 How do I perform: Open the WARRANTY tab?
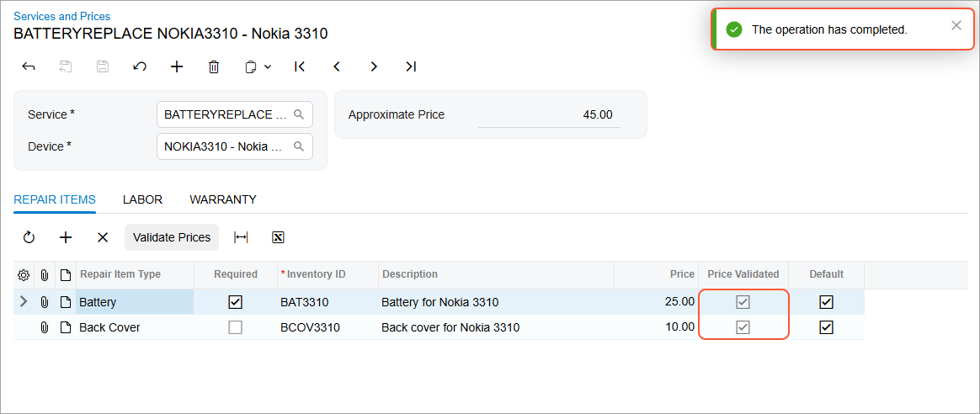[223, 199]
